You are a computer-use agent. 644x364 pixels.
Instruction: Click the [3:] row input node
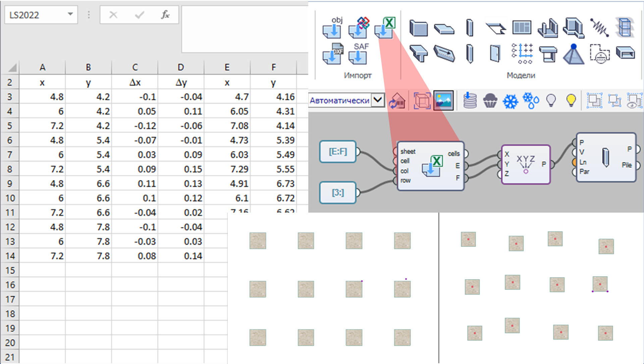pos(337,193)
